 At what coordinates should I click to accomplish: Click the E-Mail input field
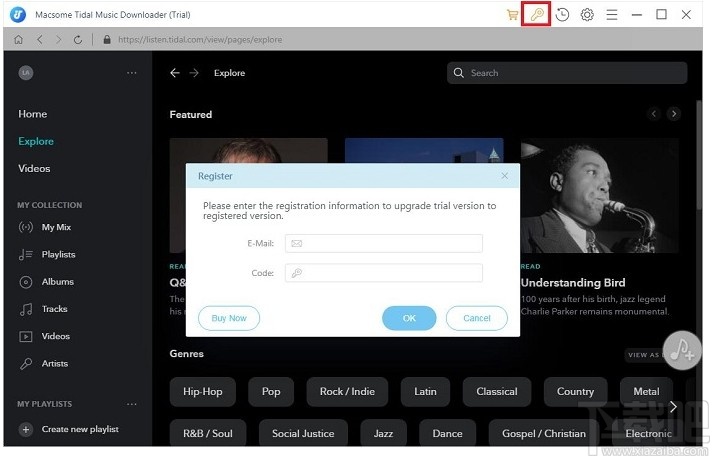point(384,243)
